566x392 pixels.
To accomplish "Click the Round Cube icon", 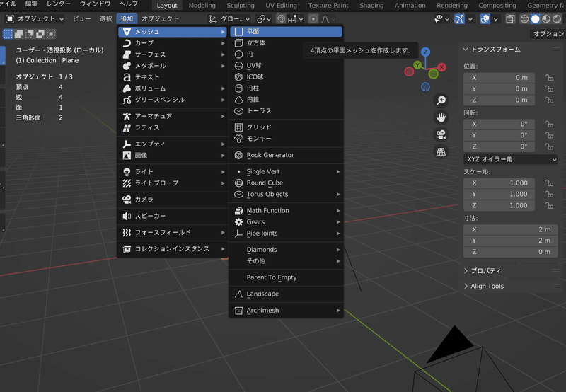I will coord(238,183).
